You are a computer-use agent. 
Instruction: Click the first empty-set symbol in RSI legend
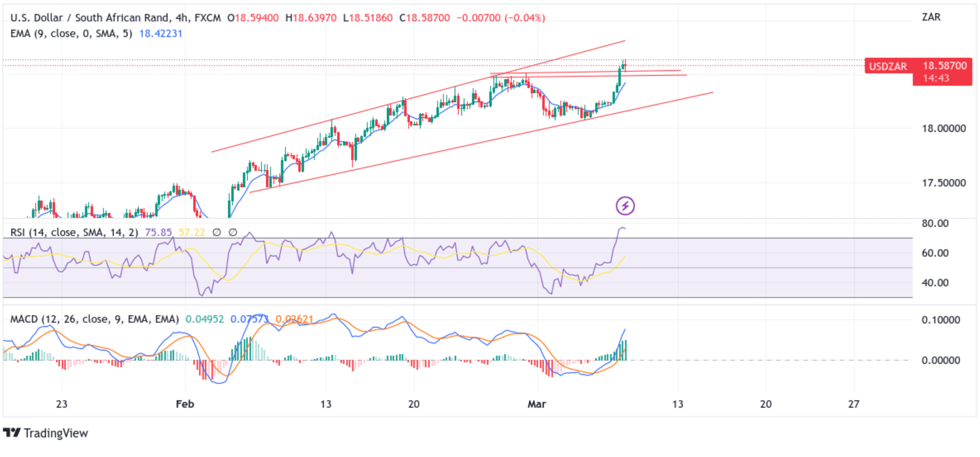coord(217,232)
